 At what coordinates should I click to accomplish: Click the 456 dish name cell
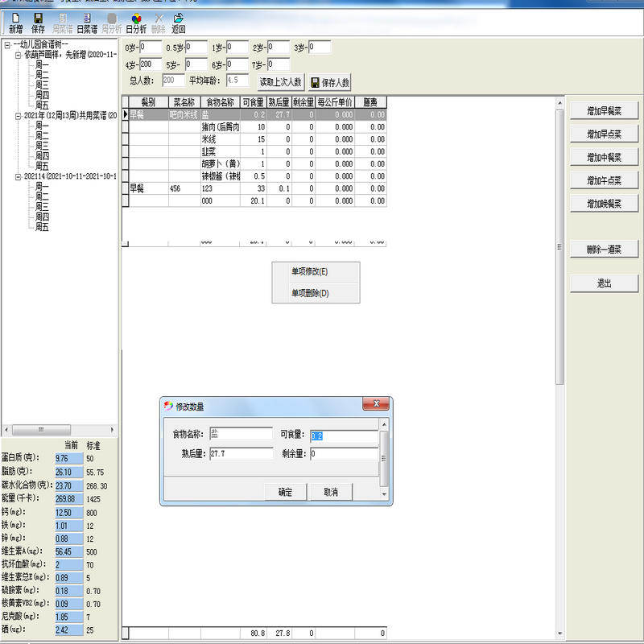point(184,188)
